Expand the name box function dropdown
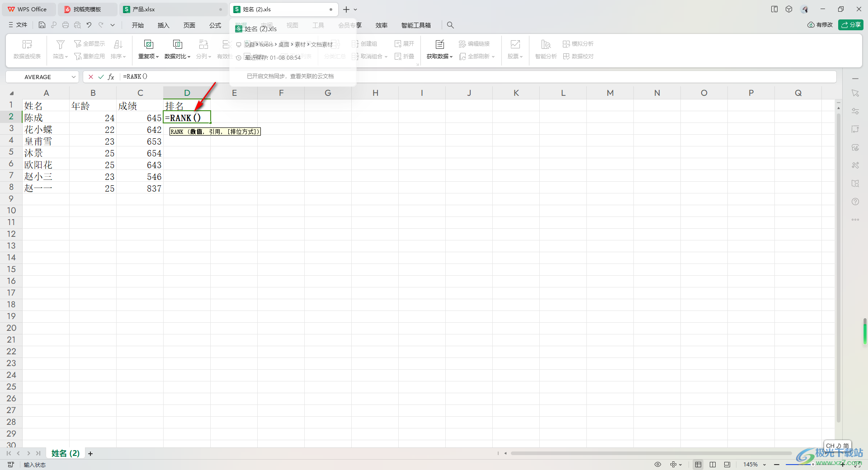Image resolution: width=868 pixels, height=470 pixels. (73, 77)
